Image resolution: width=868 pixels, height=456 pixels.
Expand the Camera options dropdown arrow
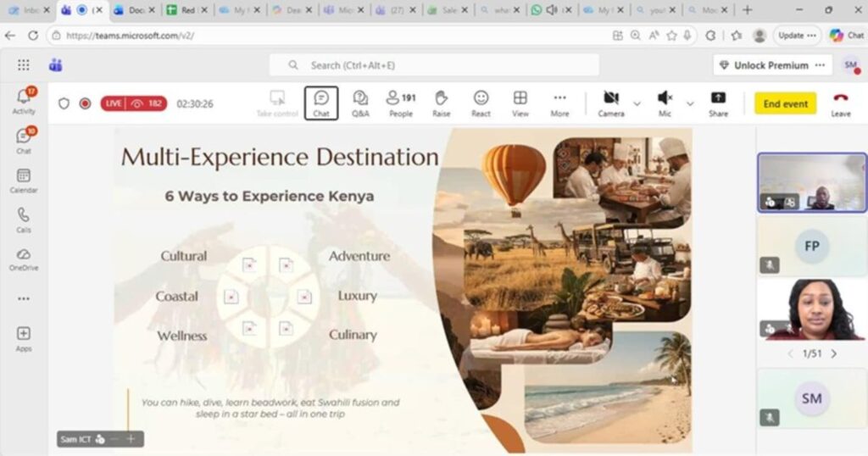(x=637, y=103)
